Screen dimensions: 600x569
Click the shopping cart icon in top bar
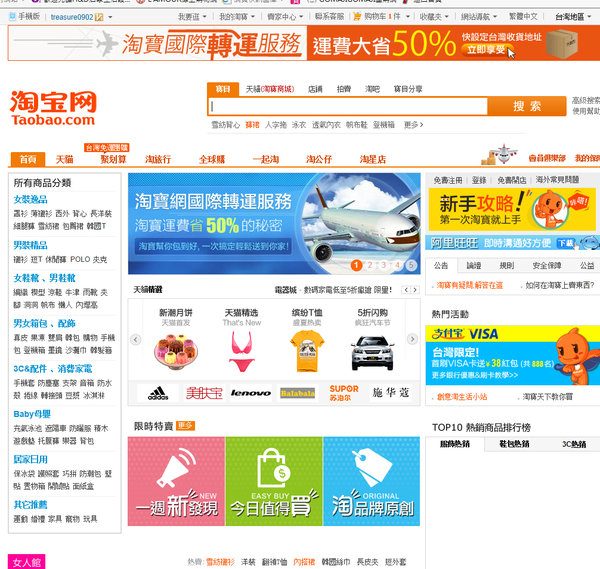[357, 16]
